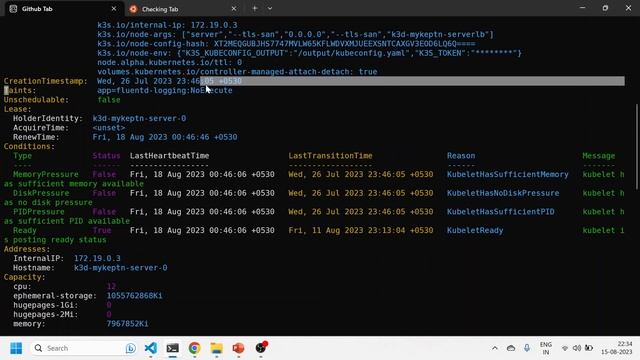Open the clock showing 22:34 15-08-2023
Image resolution: width=640 pixels, height=360 pixels.
(616, 348)
